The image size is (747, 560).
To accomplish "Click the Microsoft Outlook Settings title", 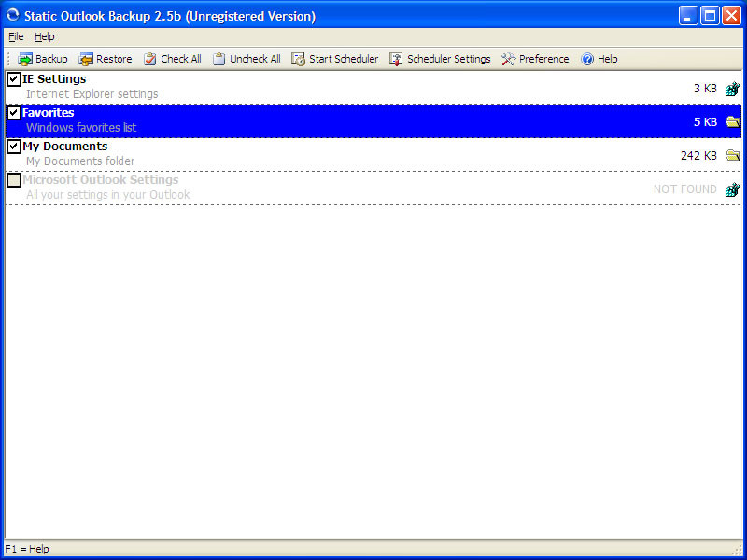I will (101, 180).
